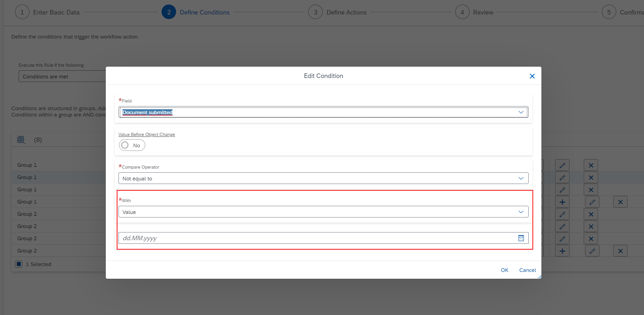This screenshot has width=644, height=315.
Task: Click the OK button
Action: point(505,270)
